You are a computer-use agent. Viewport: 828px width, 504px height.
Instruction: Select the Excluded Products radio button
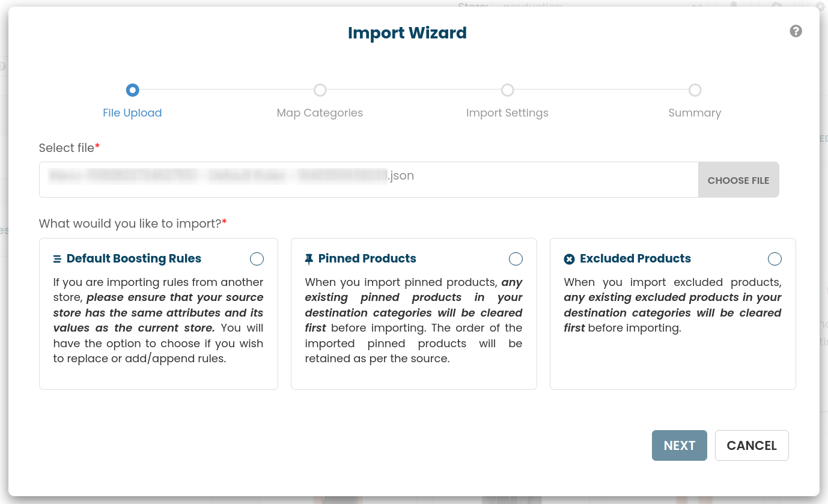[x=775, y=259]
